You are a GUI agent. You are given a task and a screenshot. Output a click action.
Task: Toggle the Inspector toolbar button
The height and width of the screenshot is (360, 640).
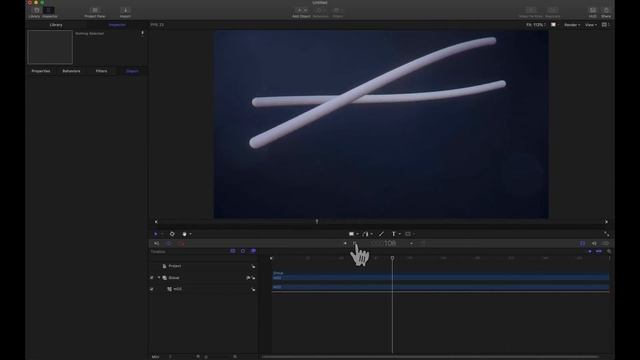(49, 12)
